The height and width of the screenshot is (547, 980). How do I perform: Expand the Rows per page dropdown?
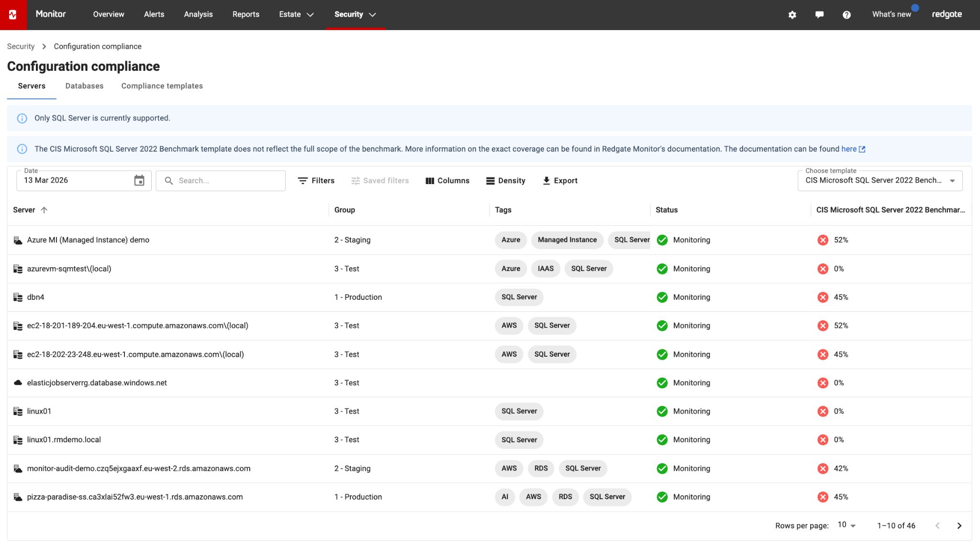(846, 525)
